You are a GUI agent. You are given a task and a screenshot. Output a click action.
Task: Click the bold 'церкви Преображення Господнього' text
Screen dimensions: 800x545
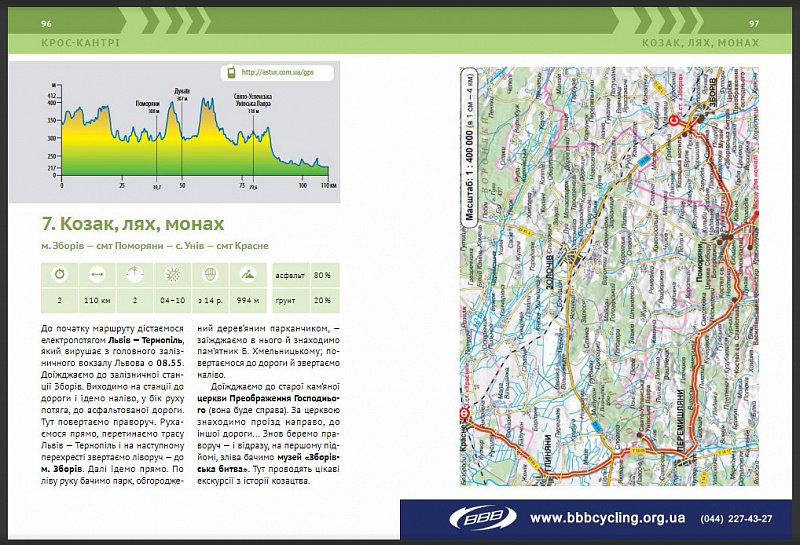(268, 404)
